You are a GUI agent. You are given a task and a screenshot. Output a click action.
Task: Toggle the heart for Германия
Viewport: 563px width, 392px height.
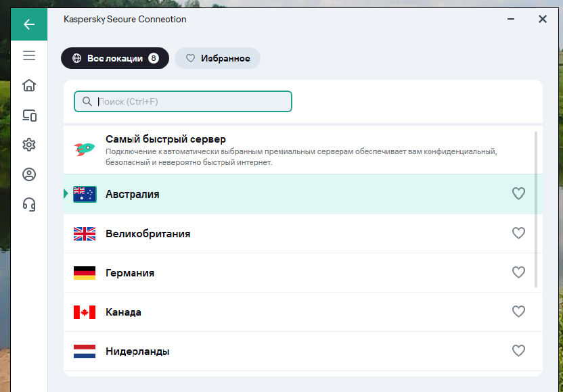click(518, 272)
